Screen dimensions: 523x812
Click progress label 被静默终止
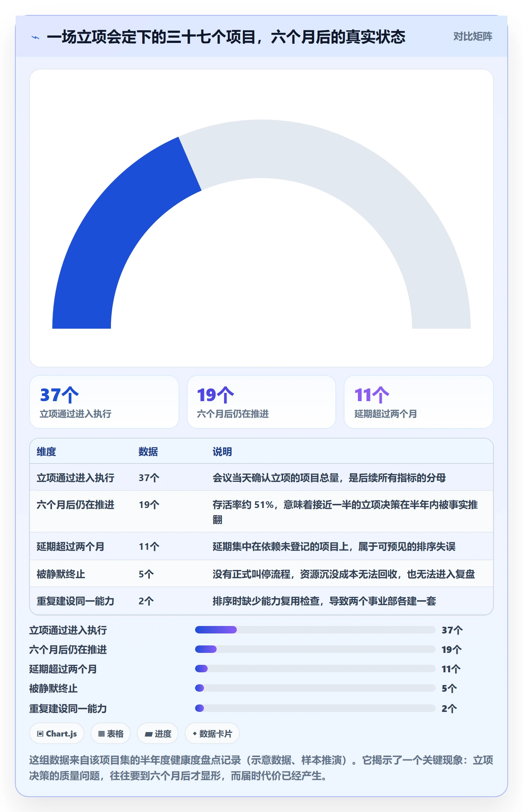click(x=53, y=688)
